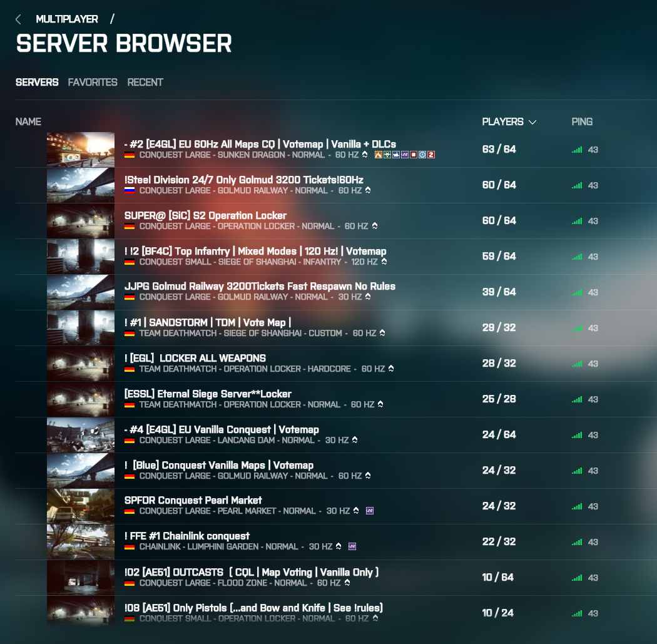Click the Russian flag on Steel Division server

click(x=130, y=190)
